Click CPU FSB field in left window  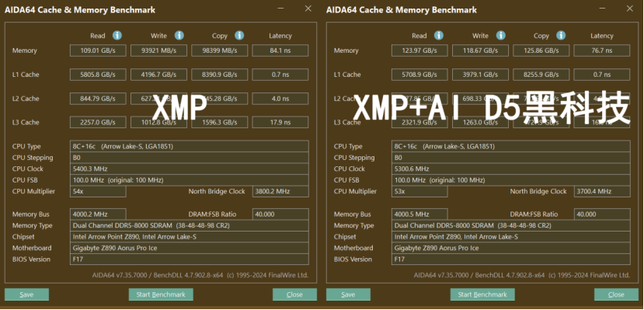(190, 180)
